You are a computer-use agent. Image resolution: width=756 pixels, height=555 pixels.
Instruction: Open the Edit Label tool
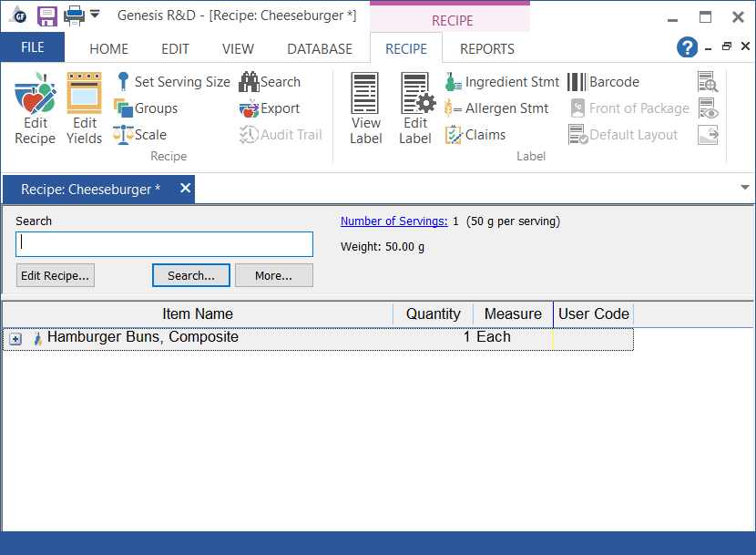point(415,109)
